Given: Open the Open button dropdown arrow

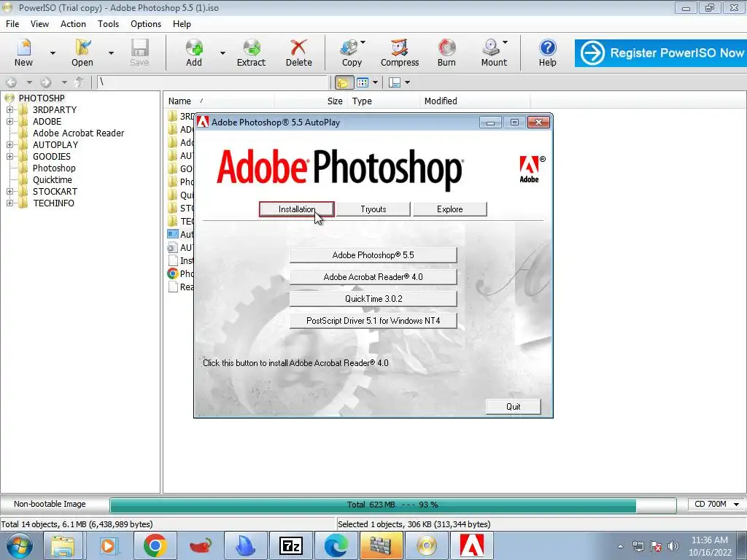Looking at the screenshot, I should click(111, 52).
